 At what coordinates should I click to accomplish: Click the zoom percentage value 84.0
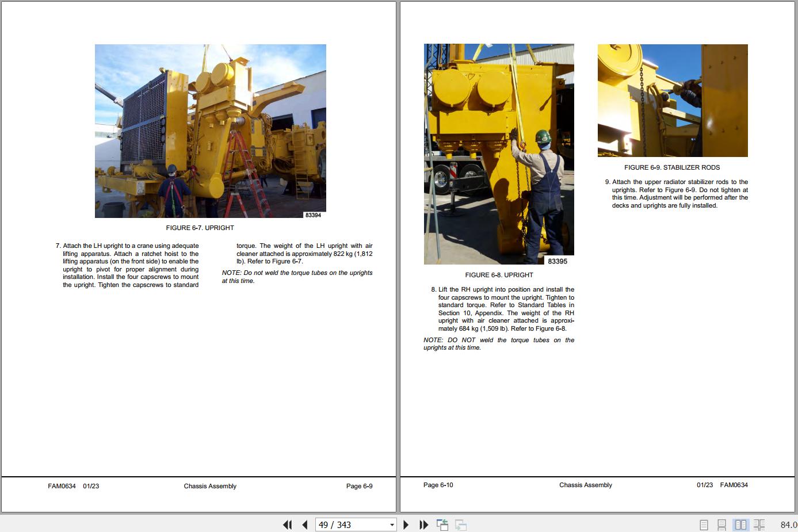pyautogui.click(x=789, y=525)
